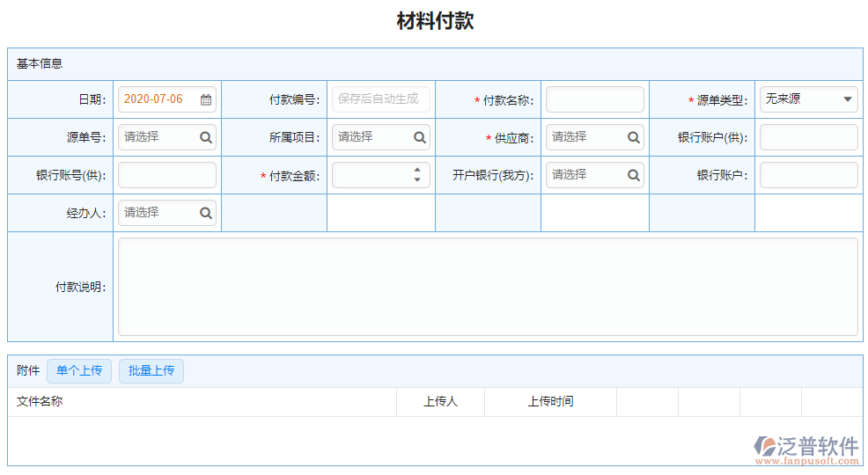The image size is (868, 475).
Task: Click the 文件名称 column header
Action: 40,402
